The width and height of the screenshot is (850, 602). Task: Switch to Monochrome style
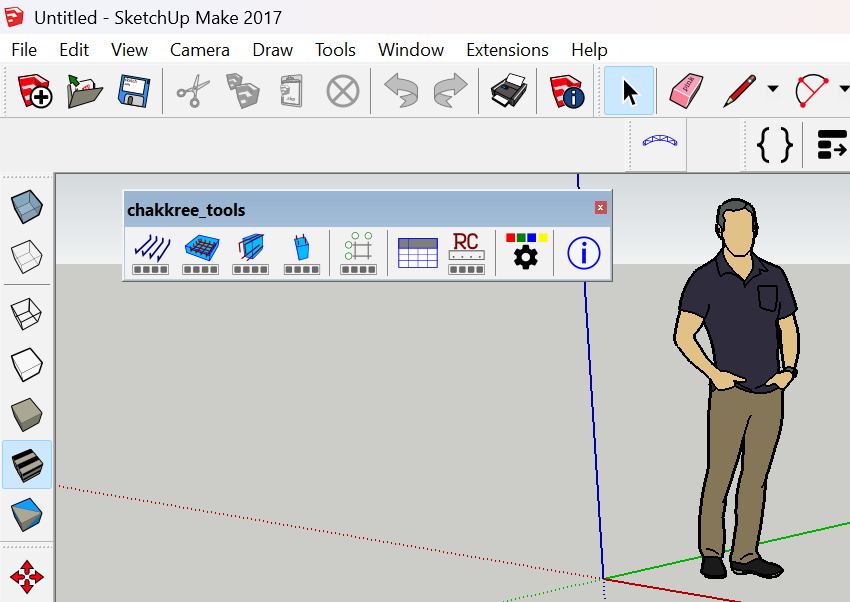point(27,515)
